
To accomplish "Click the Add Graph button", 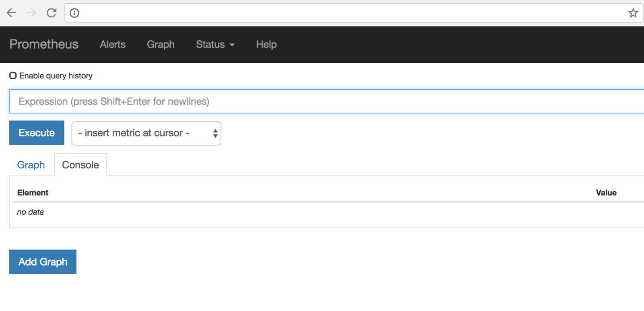I will pyautogui.click(x=43, y=262).
